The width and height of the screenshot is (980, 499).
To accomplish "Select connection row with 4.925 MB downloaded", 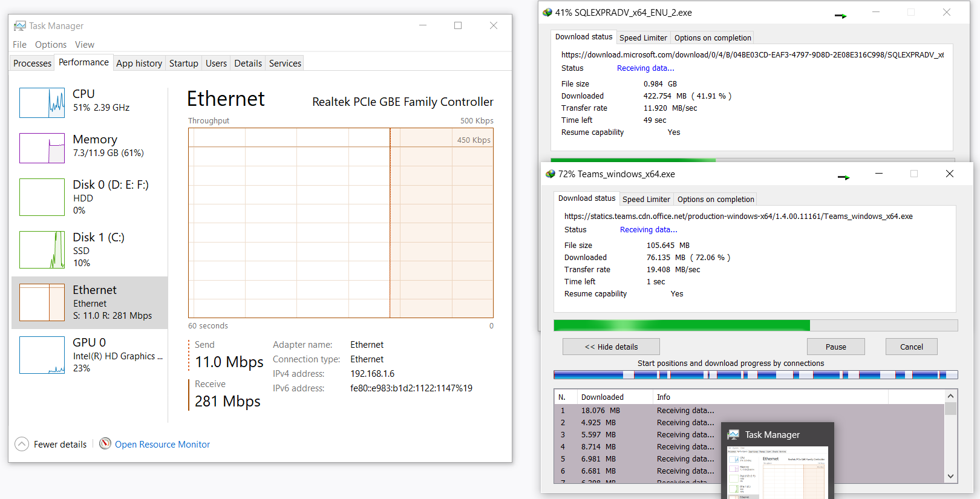I will (749, 423).
